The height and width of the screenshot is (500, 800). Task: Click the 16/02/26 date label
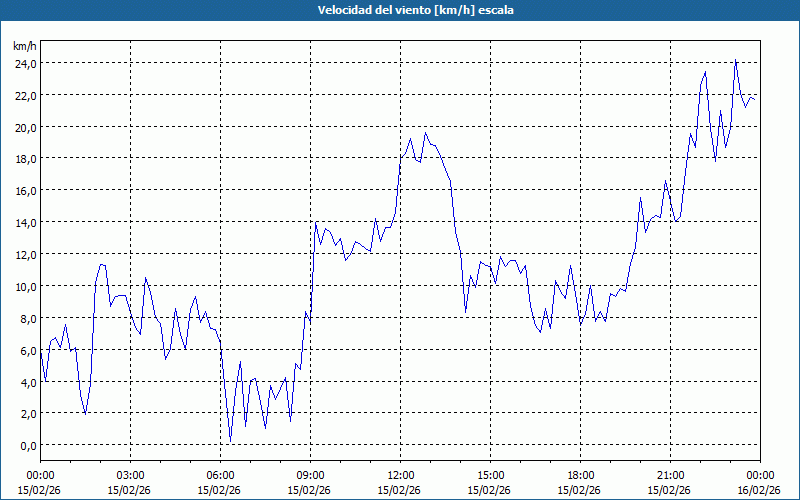pyautogui.click(x=759, y=490)
